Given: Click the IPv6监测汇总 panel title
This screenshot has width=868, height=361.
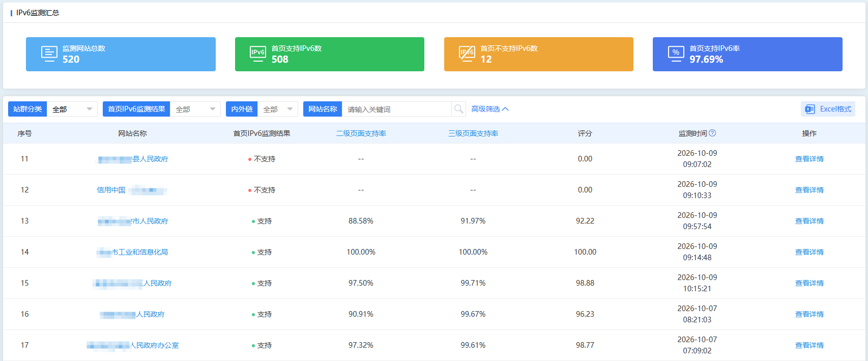Looking at the screenshot, I should 38,13.
